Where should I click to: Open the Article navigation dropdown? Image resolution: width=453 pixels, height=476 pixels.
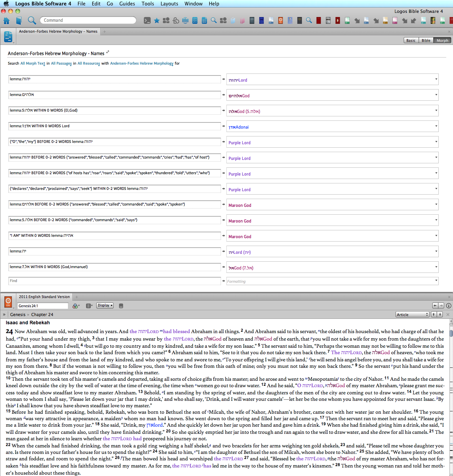pos(413,314)
